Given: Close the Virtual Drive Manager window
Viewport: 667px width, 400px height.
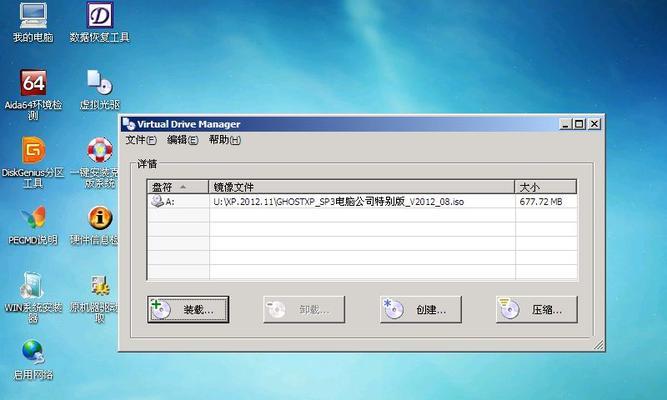Looking at the screenshot, I should tap(594, 124).
